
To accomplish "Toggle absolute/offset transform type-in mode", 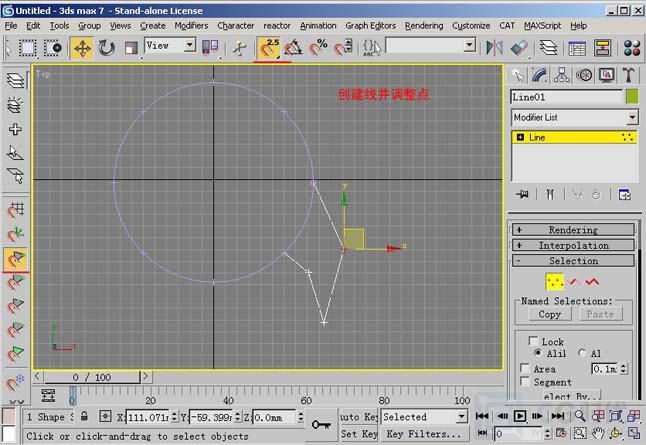I will tap(105, 417).
